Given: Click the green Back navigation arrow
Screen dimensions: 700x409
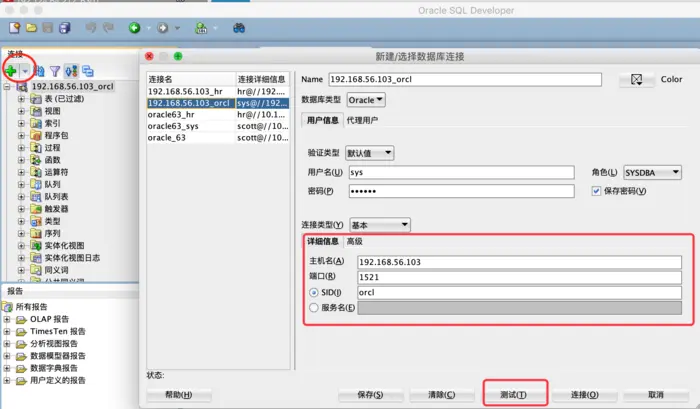Looking at the screenshot, I should [134, 28].
